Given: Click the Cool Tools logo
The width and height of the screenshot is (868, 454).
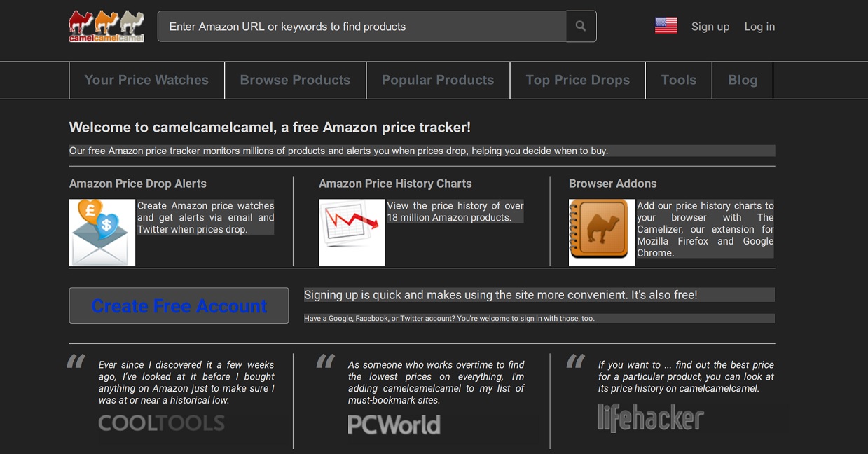Looking at the screenshot, I should click(x=161, y=423).
